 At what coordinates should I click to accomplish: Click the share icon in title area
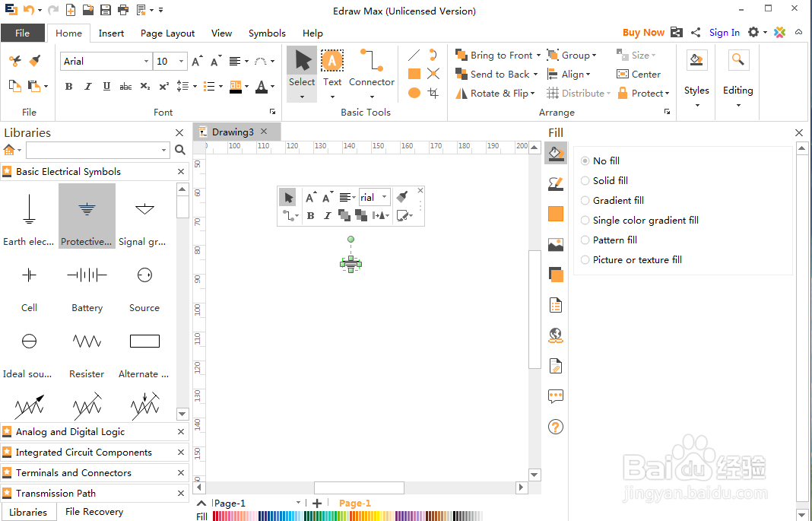pos(696,32)
